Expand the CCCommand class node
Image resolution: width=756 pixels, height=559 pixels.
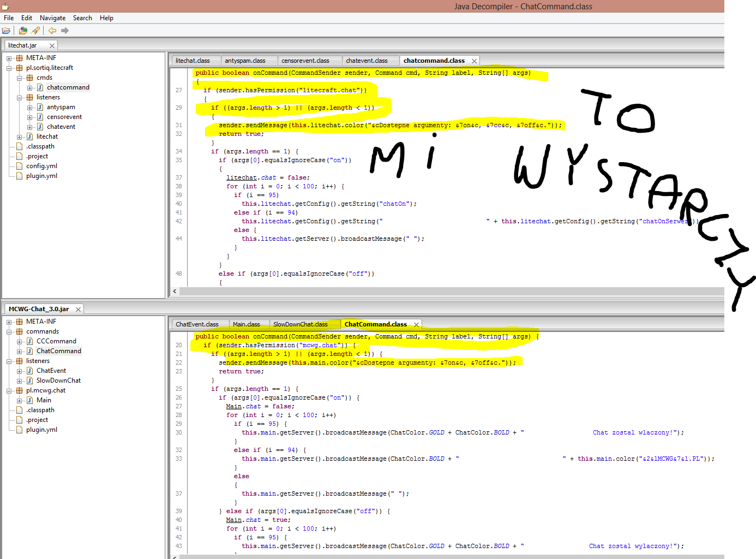click(x=20, y=342)
